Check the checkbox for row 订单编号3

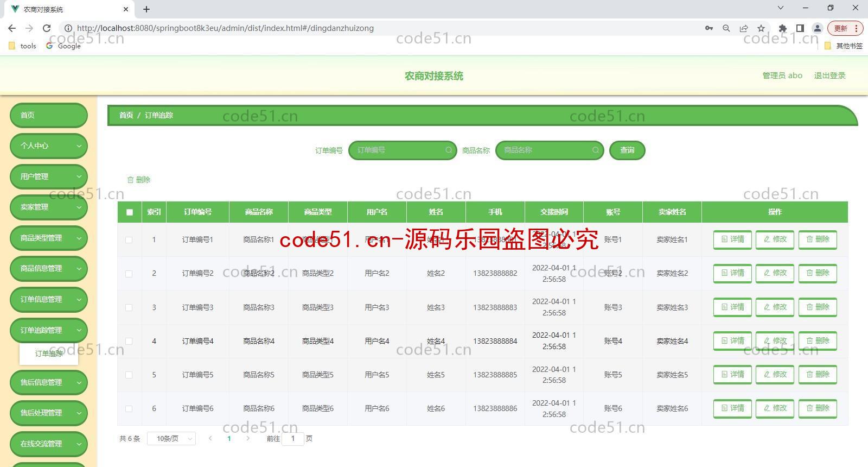tap(129, 307)
